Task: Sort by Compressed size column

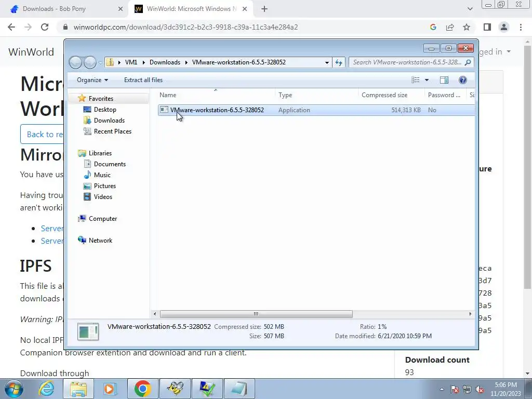Action: [391, 95]
